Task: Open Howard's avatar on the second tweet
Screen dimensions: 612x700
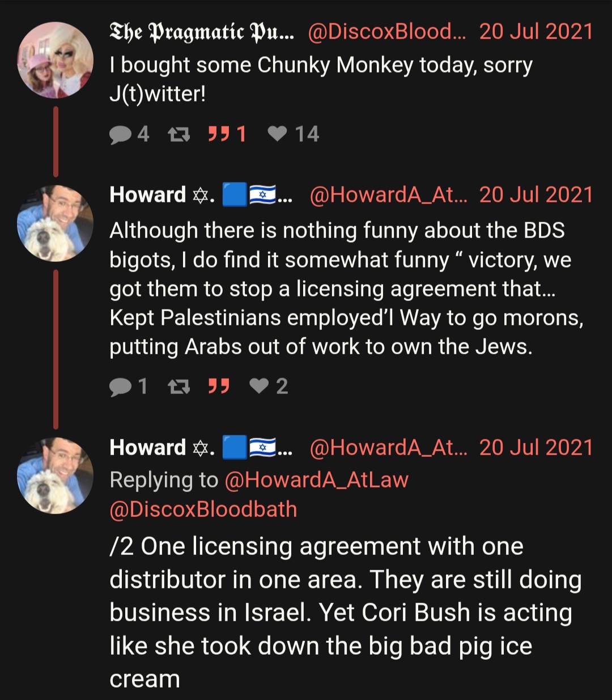Action: click(55, 223)
